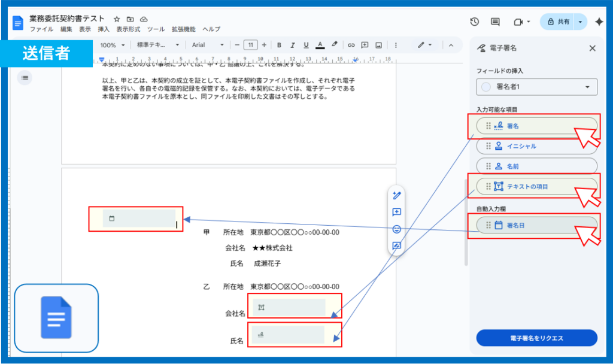Open the 挿入 menu
This screenshot has height=364, width=613.
click(104, 29)
